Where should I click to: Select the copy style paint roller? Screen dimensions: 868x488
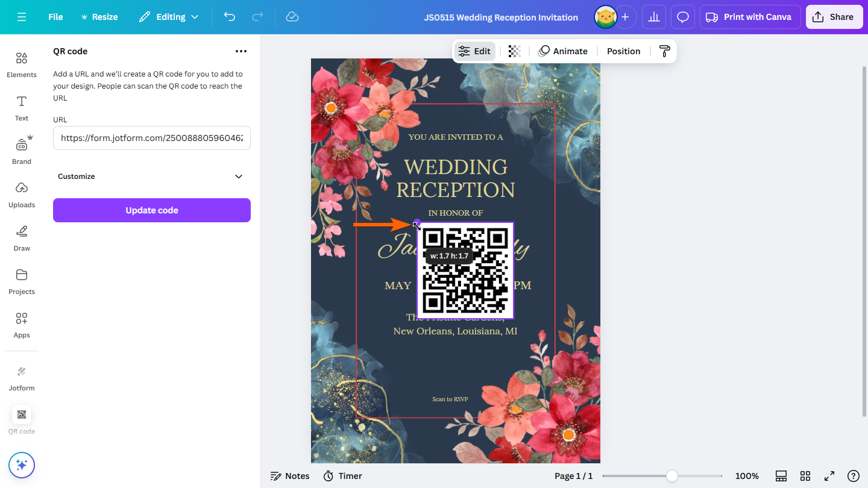click(x=665, y=51)
